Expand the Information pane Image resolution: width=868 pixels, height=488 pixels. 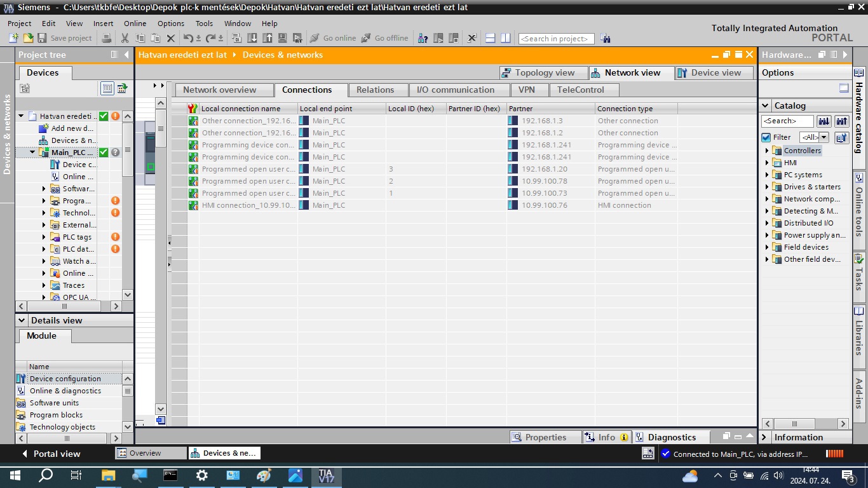764,437
